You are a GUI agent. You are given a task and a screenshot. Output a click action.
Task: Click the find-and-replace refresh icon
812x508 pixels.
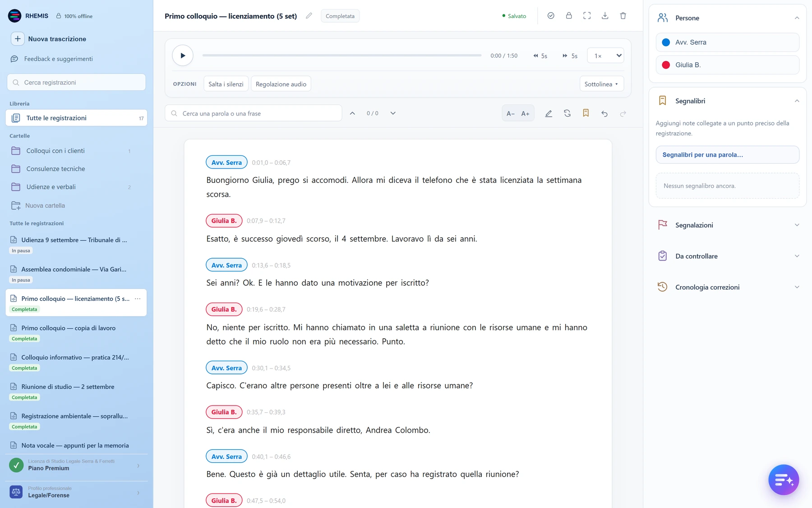point(567,113)
